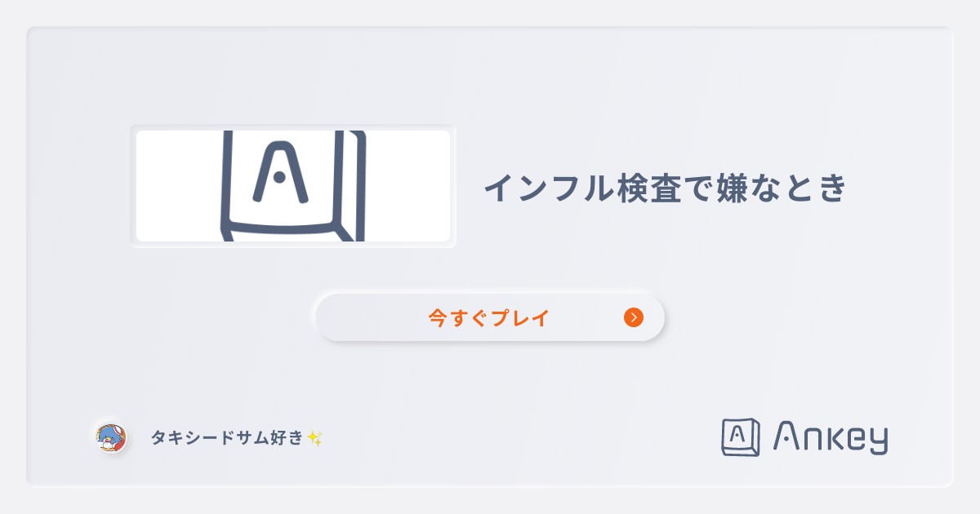The image size is (980, 514).
Task: Click the small Ankey keycap logo icon
Action: click(x=740, y=437)
